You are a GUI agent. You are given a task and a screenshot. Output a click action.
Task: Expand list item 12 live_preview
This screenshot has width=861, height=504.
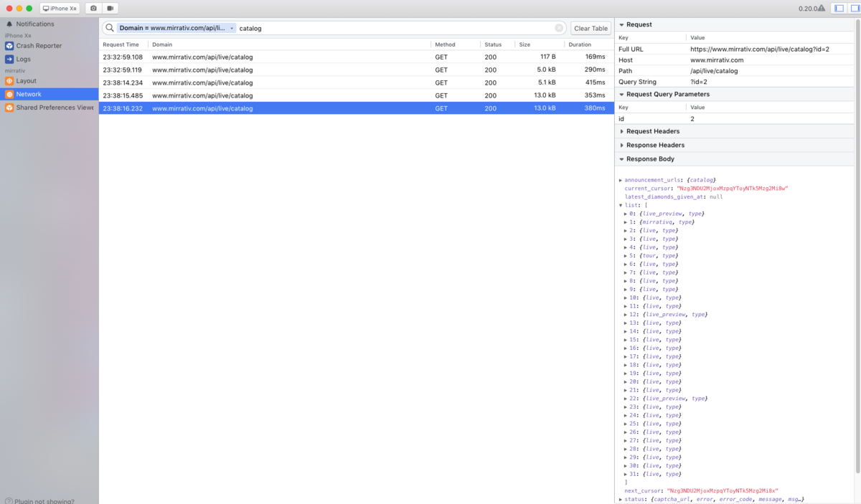click(x=626, y=315)
